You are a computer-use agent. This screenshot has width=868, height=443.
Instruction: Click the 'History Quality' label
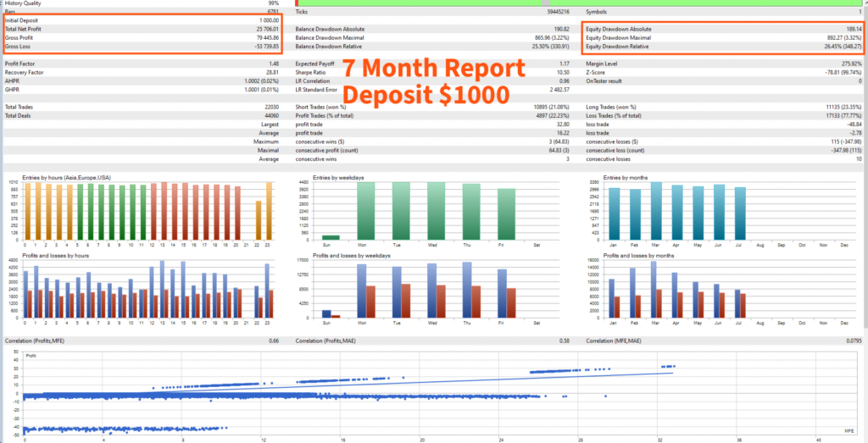22,3
